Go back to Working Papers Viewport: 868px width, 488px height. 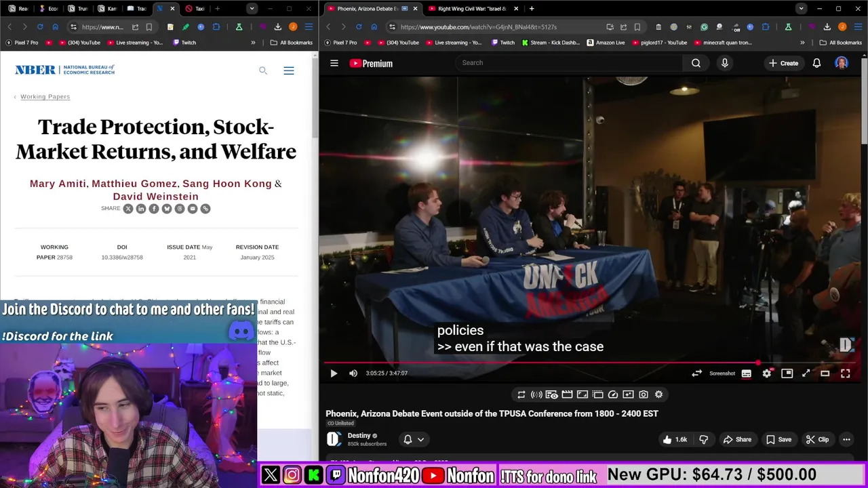(45, 96)
